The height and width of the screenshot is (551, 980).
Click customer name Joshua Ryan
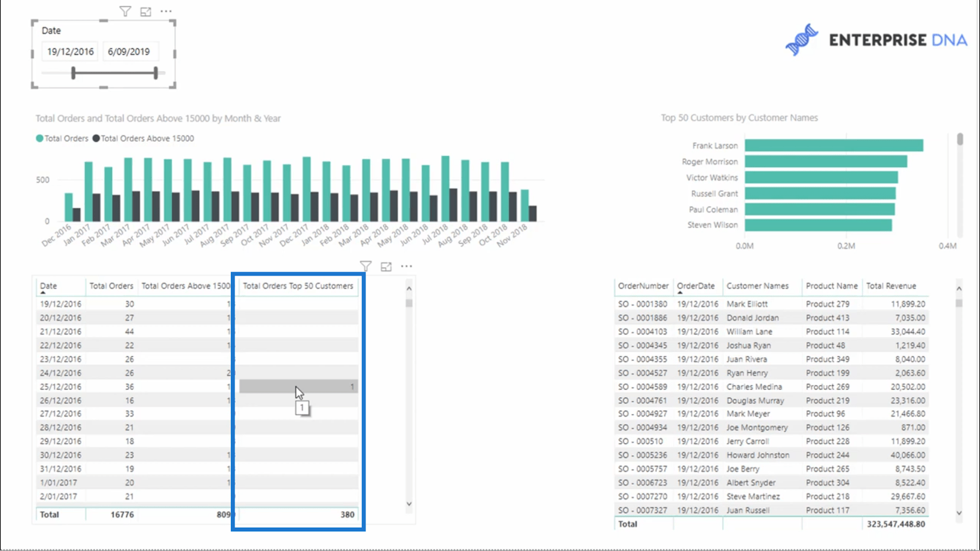click(748, 345)
